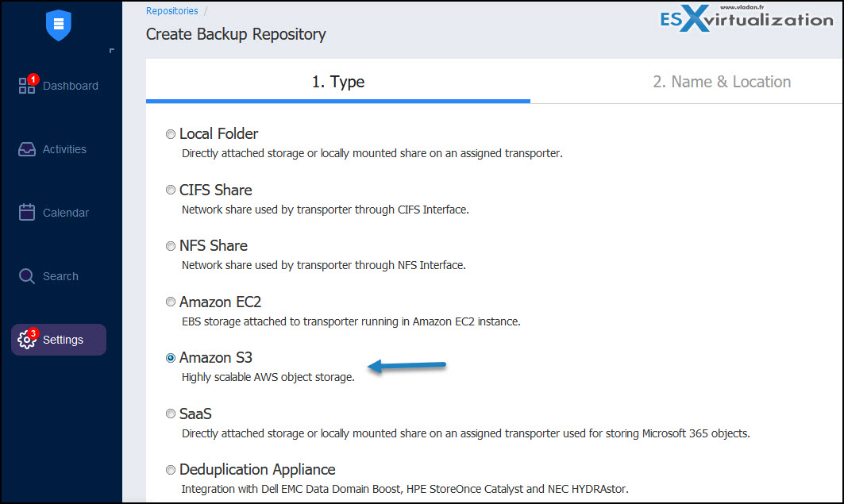
Task: Click the Activities inbox icon
Action: tap(27, 150)
